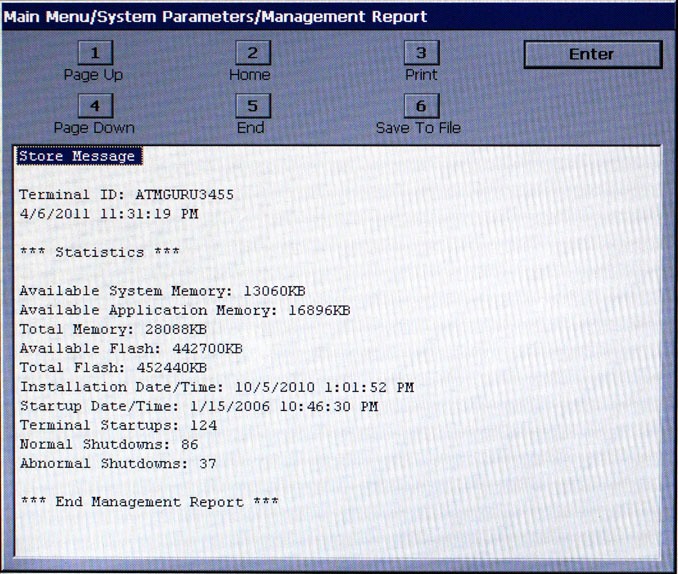Select the highlighted Store Message heading
This screenshot has width=678, height=574.
click(x=77, y=156)
